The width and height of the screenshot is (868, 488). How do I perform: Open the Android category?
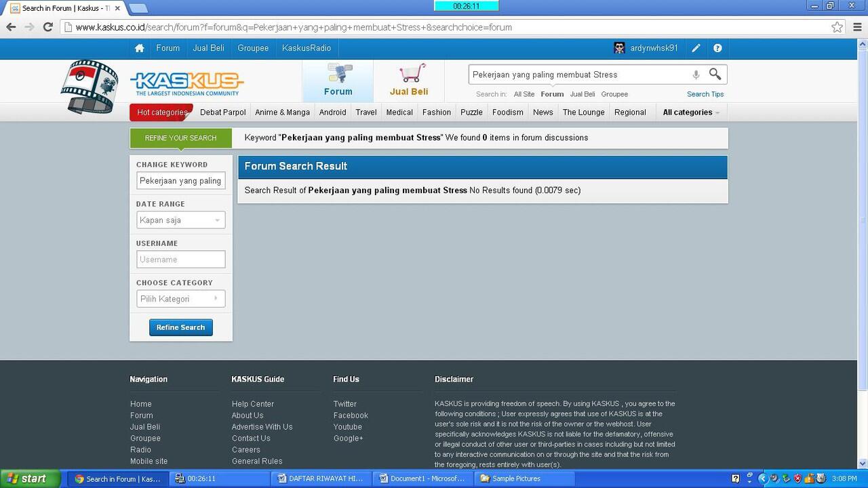[332, 113]
